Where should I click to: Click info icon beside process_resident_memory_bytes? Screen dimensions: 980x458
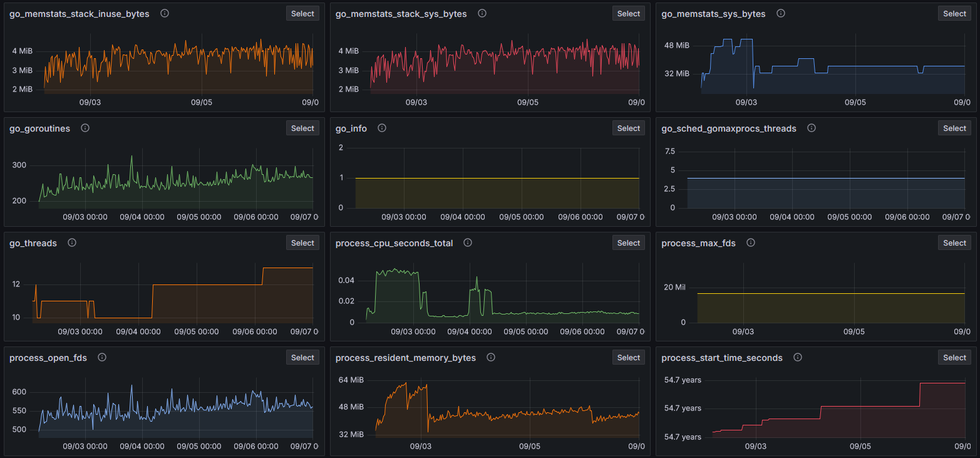[x=491, y=357]
